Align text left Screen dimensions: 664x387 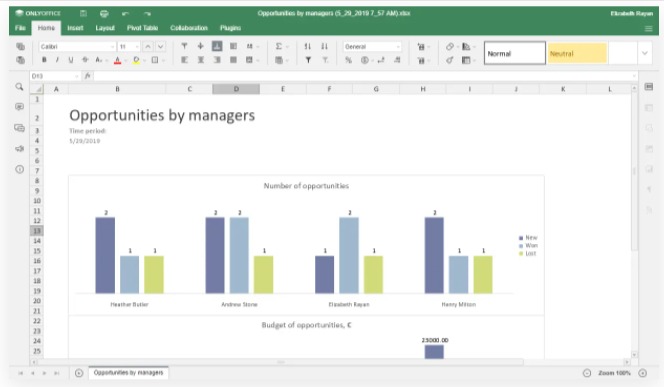point(184,60)
